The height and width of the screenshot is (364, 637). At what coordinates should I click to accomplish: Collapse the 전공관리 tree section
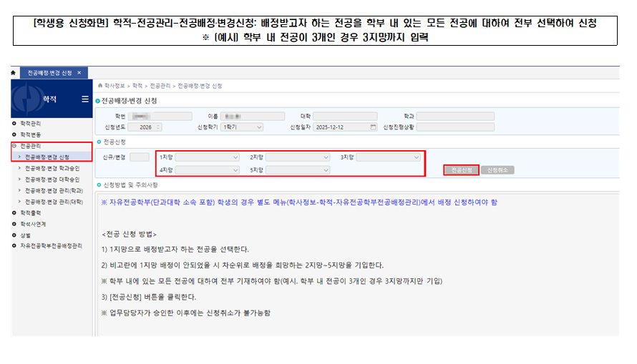14,145
